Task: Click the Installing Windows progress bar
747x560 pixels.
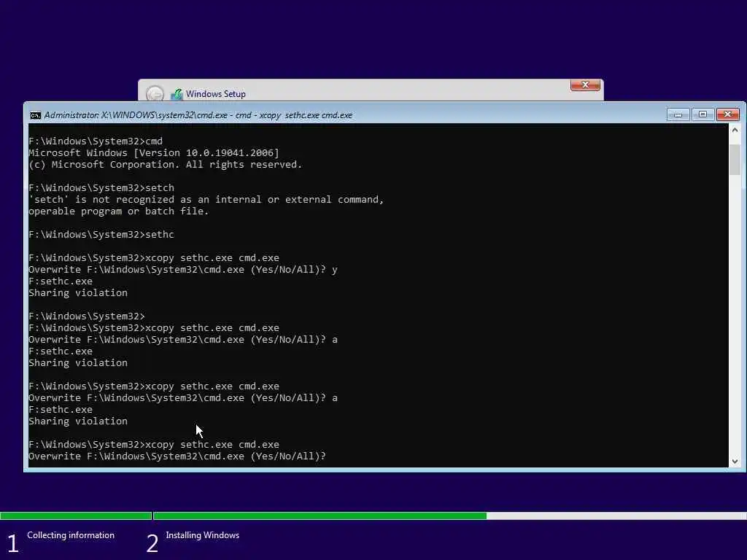Action: tap(449, 516)
